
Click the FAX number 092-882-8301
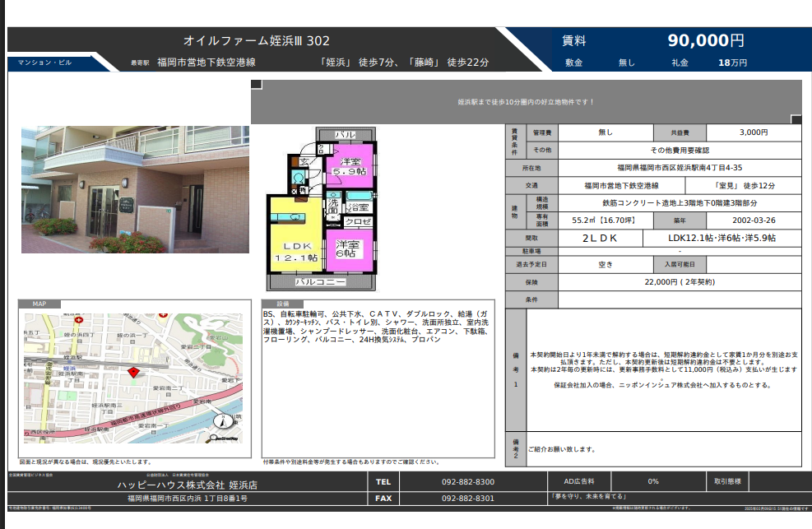(467, 499)
